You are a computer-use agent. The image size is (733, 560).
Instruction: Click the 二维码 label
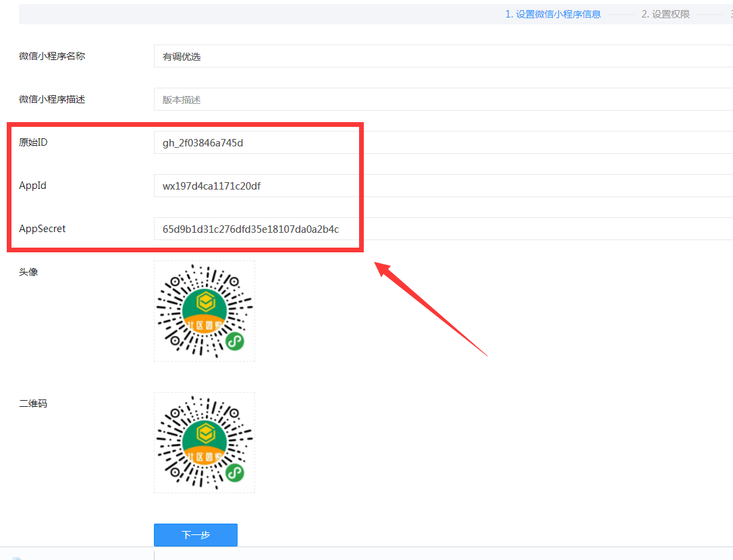32,403
